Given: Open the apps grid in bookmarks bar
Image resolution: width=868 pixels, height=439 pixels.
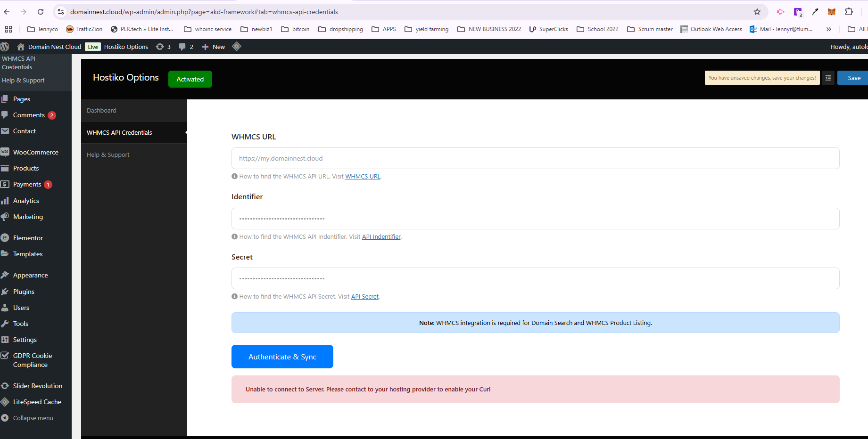Looking at the screenshot, I should pyautogui.click(x=8, y=29).
